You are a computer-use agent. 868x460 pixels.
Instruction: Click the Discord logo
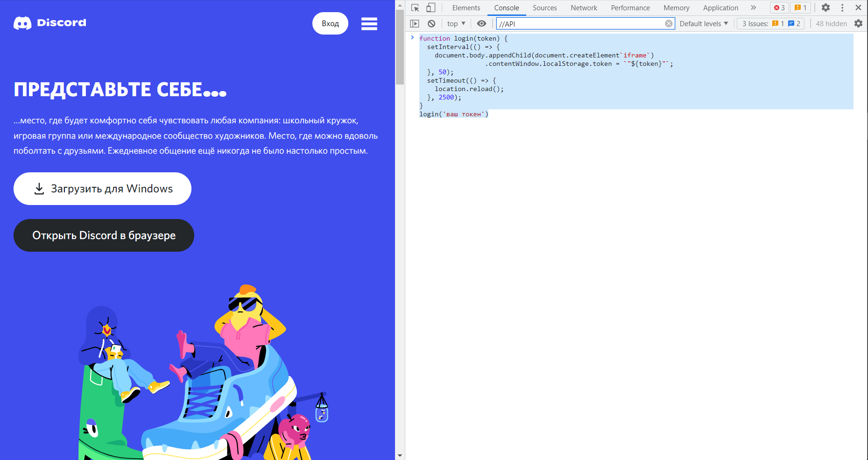[50, 23]
